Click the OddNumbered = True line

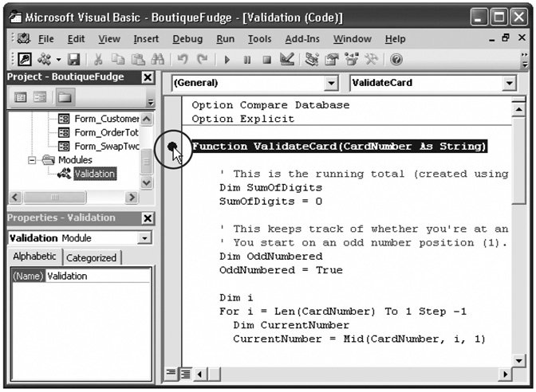click(x=281, y=270)
